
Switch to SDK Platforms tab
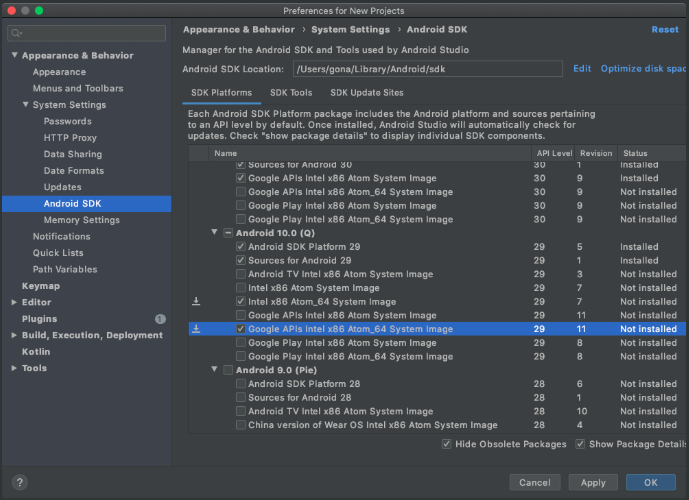[x=221, y=93]
